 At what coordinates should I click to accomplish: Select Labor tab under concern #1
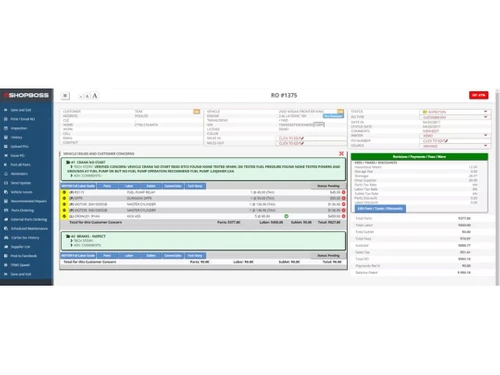coord(129,186)
